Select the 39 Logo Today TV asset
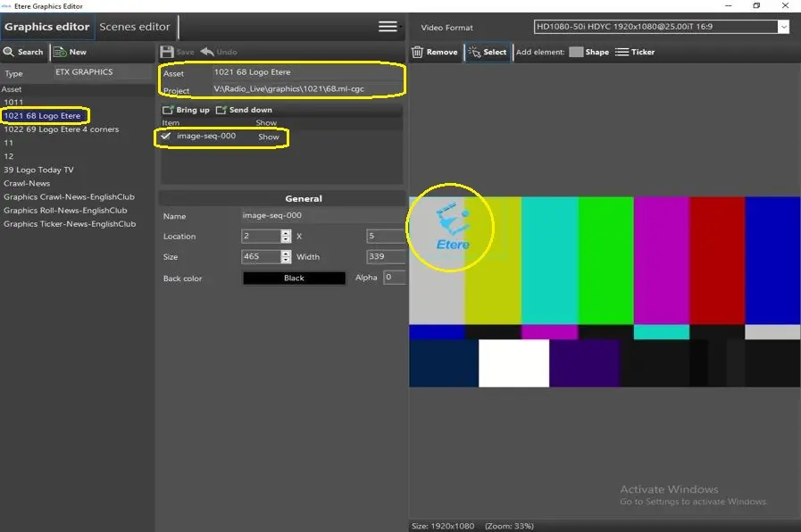 click(38, 170)
